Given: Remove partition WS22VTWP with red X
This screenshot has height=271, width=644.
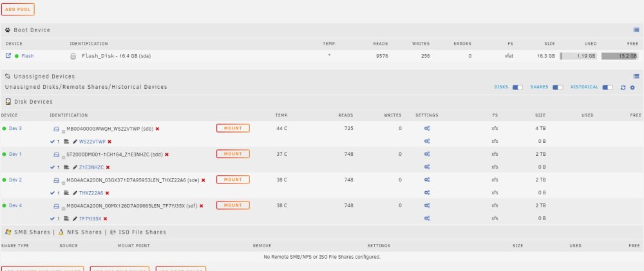Looking at the screenshot, I should [x=109, y=142].
